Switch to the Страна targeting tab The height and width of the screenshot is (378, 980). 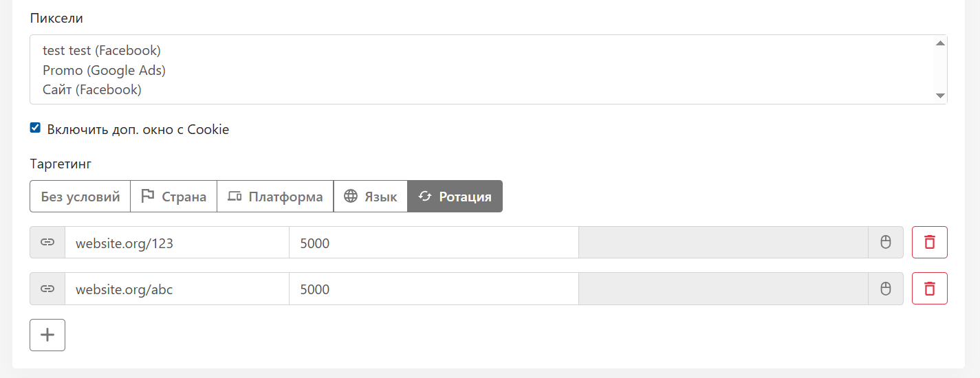click(x=173, y=197)
